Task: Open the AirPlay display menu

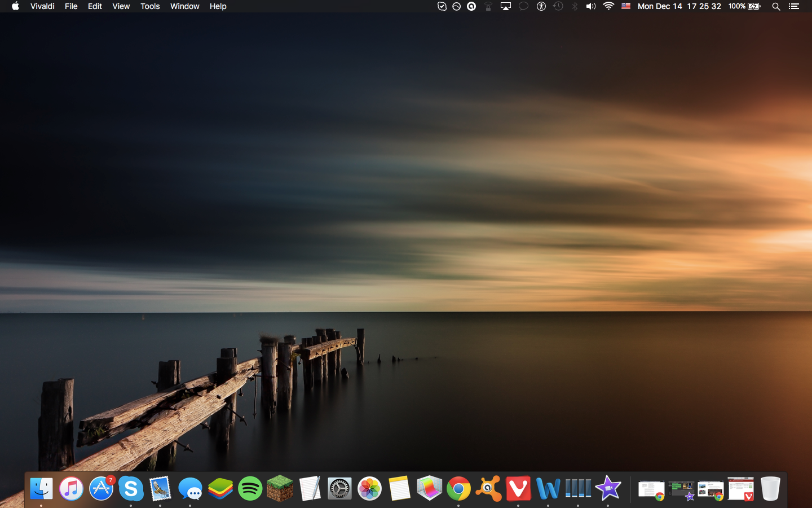Action: [x=506, y=6]
